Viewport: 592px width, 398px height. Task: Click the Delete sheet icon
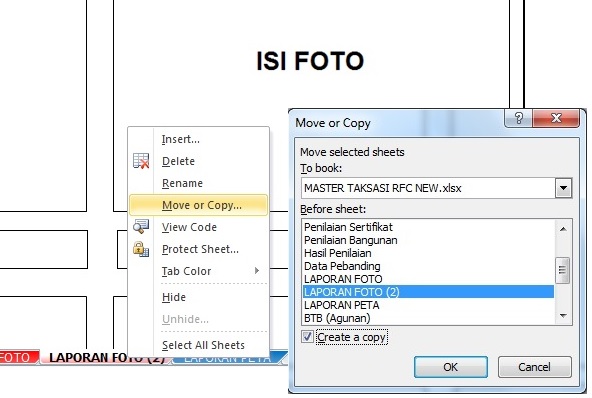(x=141, y=161)
